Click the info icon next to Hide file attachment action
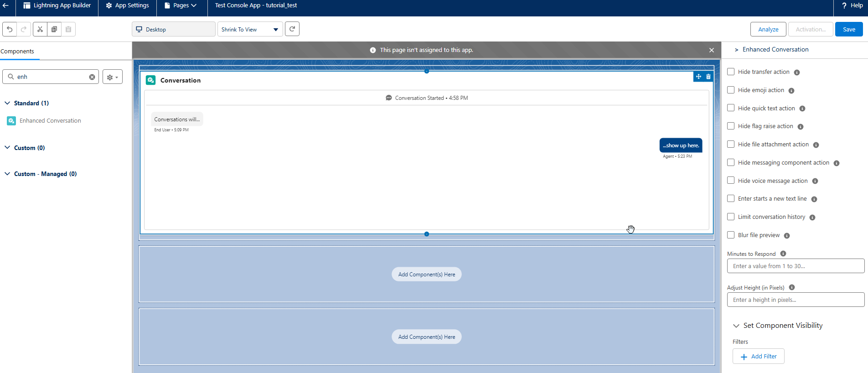868x373 pixels. point(816,145)
